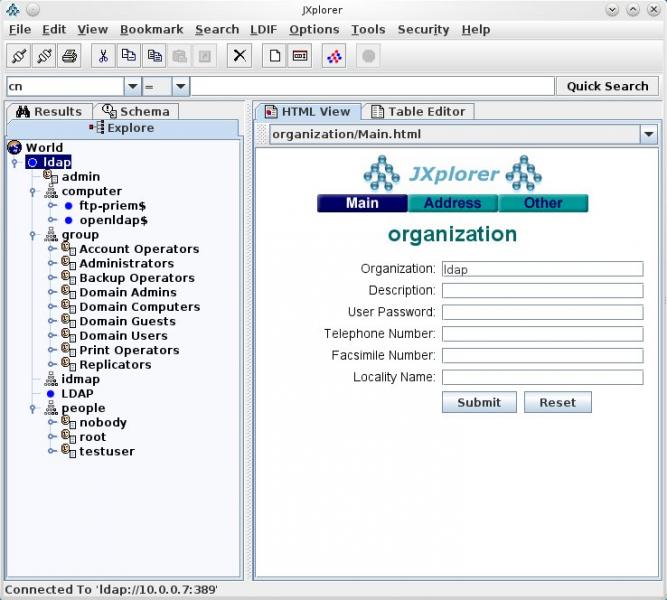Click the New entry blank page icon
This screenshot has width=667, height=600.
(x=275, y=56)
